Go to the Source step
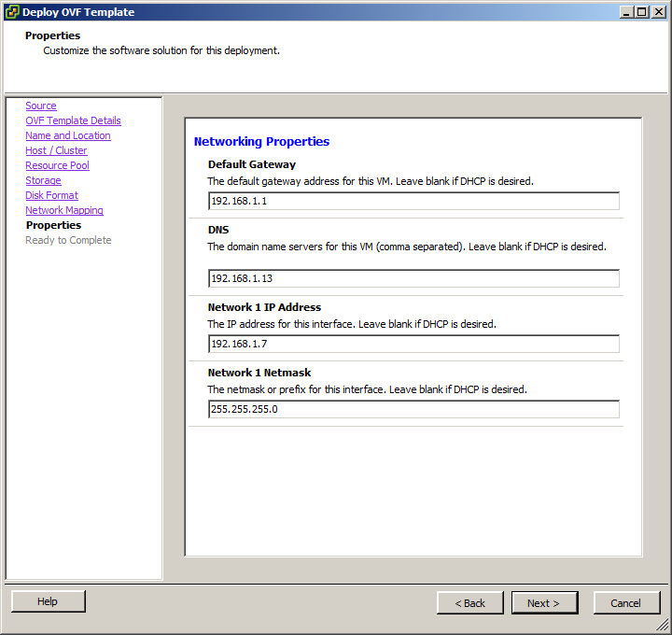Screen dimensions: 672x635 coord(41,106)
